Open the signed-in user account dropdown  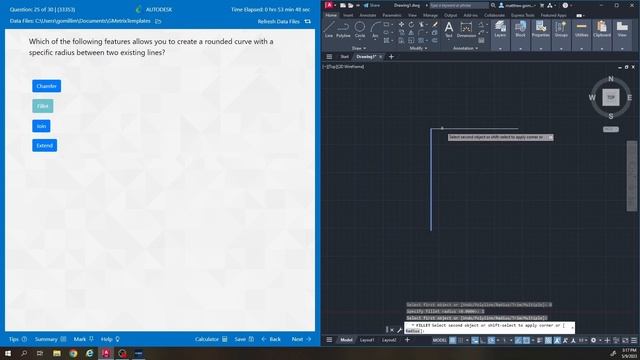tap(518, 5)
